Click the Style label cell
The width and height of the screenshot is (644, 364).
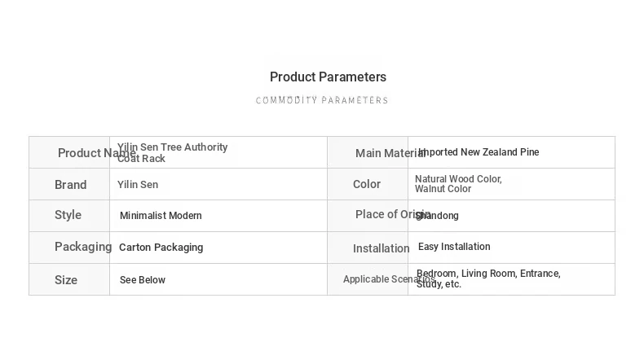pos(68,215)
